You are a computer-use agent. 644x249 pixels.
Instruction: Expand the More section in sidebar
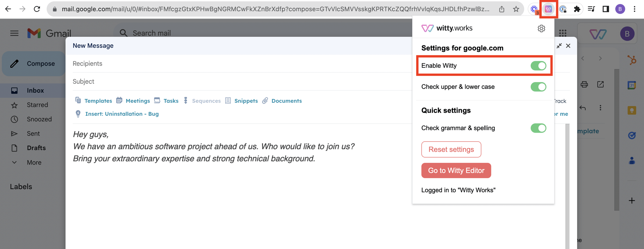click(x=34, y=163)
